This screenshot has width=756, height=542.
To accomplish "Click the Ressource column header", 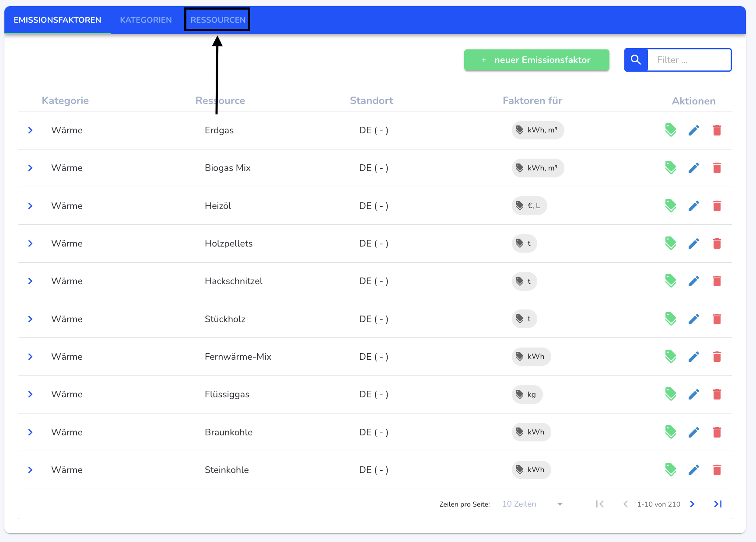I will (220, 101).
